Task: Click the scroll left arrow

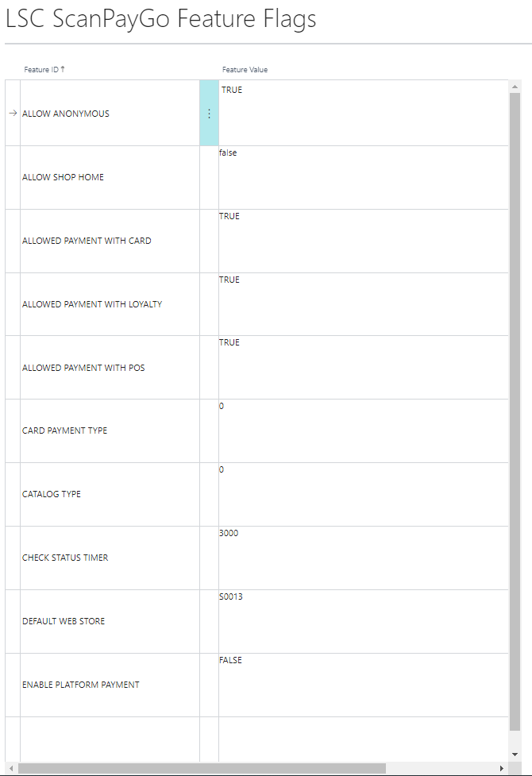Action: [x=11, y=768]
